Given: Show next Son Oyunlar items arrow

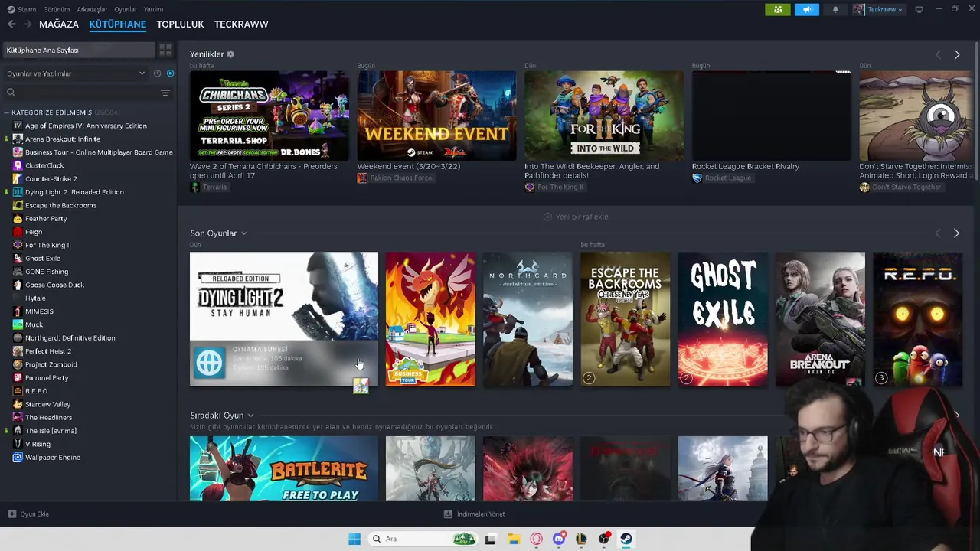Looking at the screenshot, I should pyautogui.click(x=956, y=233).
